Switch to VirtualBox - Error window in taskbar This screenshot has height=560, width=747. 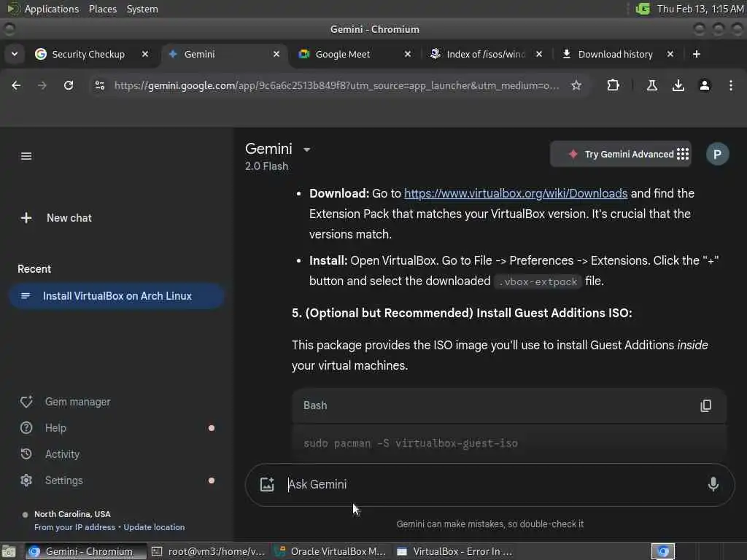pos(454,551)
